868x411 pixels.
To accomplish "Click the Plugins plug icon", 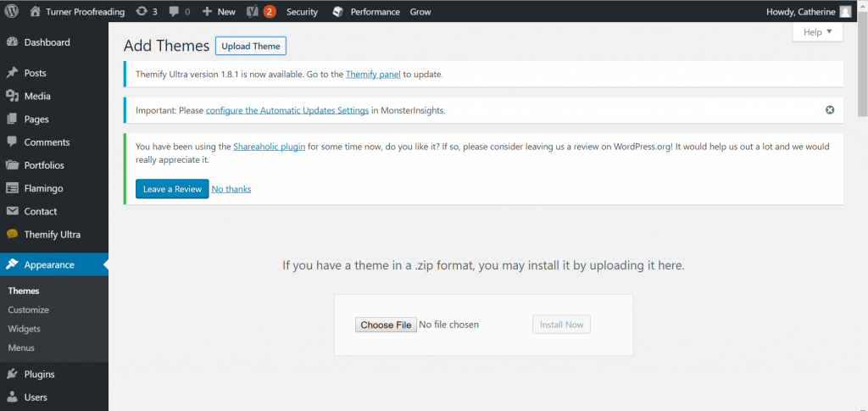I will pyautogui.click(x=12, y=374).
